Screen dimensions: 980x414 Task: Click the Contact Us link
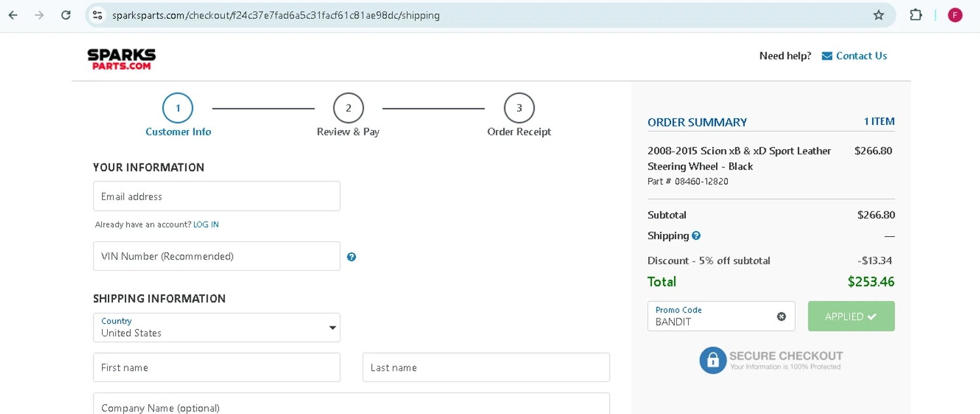861,56
